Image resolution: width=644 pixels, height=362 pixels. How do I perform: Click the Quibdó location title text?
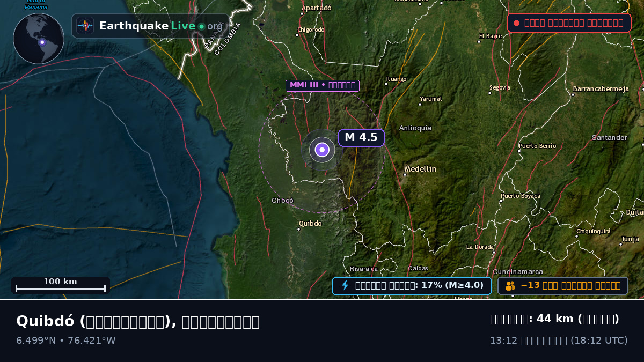coord(138,321)
